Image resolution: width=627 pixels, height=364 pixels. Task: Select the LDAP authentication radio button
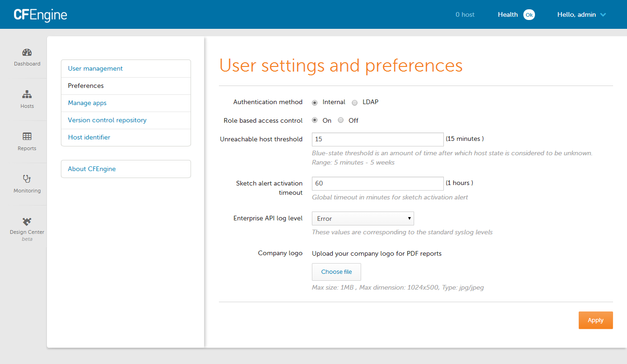(355, 102)
